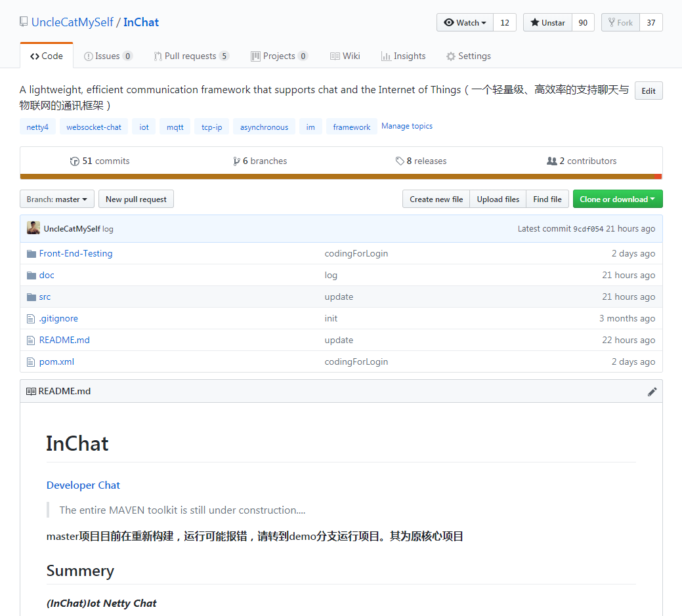Open the Settings tab
The image size is (682, 616).
[x=469, y=56]
